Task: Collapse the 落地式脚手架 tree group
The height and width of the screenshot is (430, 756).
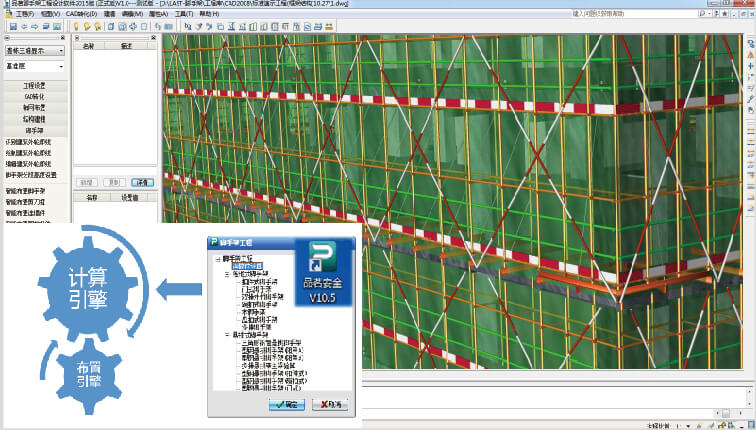Action: (227, 274)
